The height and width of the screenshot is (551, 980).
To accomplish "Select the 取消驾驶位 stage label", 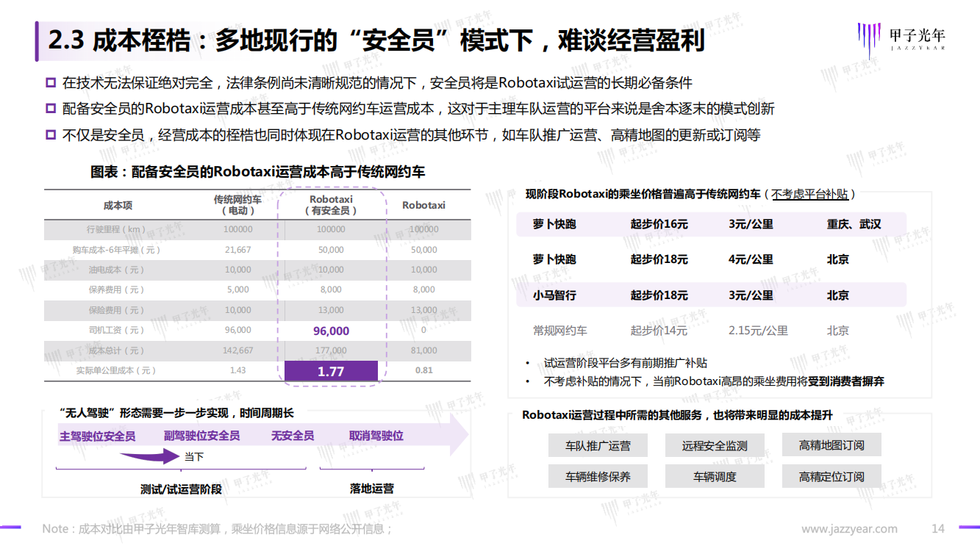I will tap(376, 436).
